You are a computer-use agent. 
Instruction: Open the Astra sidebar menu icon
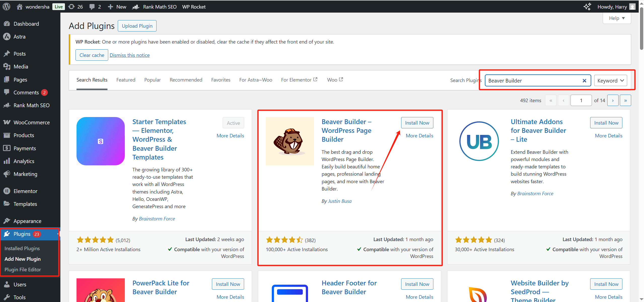coord(7,37)
